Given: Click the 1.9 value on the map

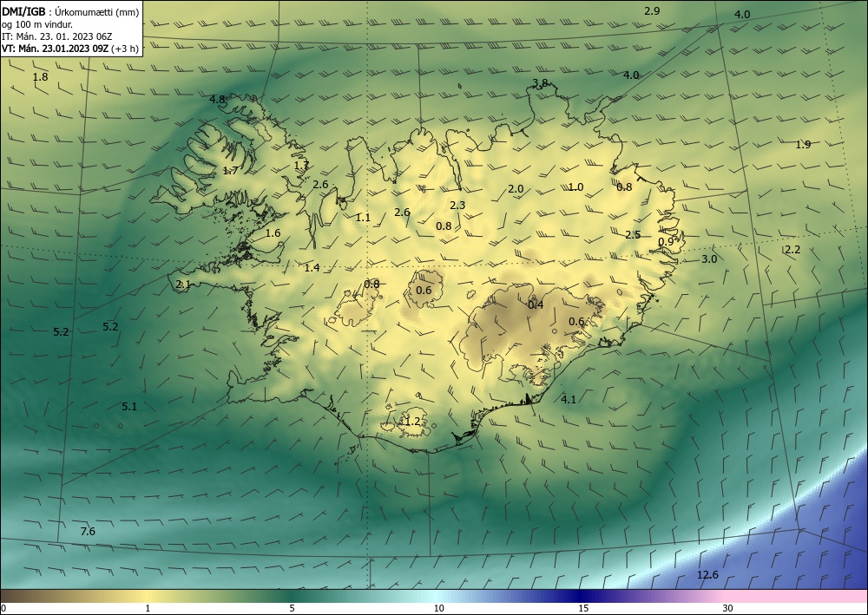Looking at the screenshot, I should [x=803, y=144].
